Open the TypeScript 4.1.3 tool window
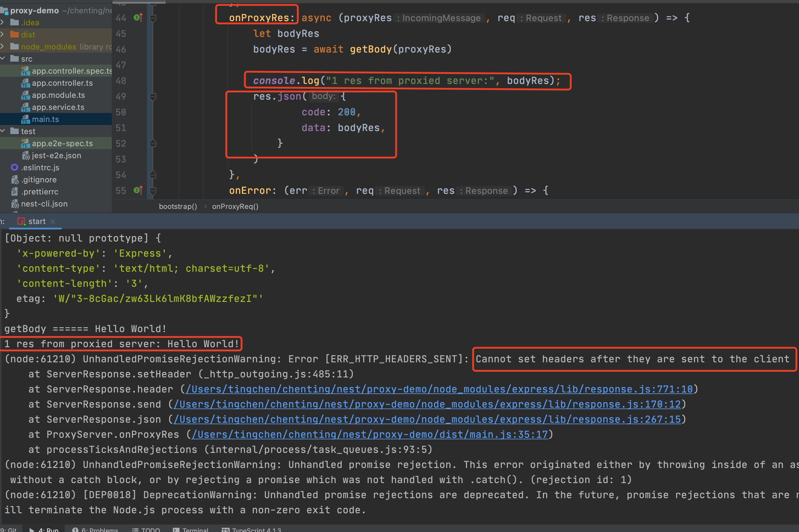 coord(252,530)
